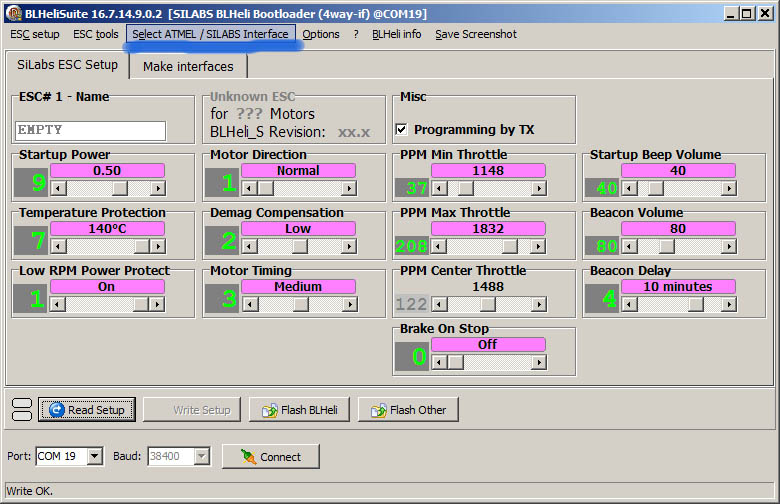Increase Startup Beep Volume with right arrow
780x504 pixels.
(x=729, y=188)
